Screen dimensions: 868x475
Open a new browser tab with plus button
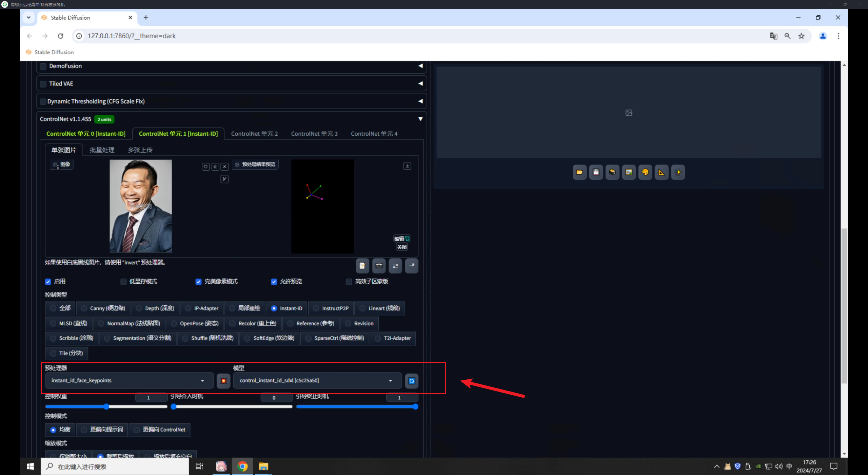(x=146, y=18)
